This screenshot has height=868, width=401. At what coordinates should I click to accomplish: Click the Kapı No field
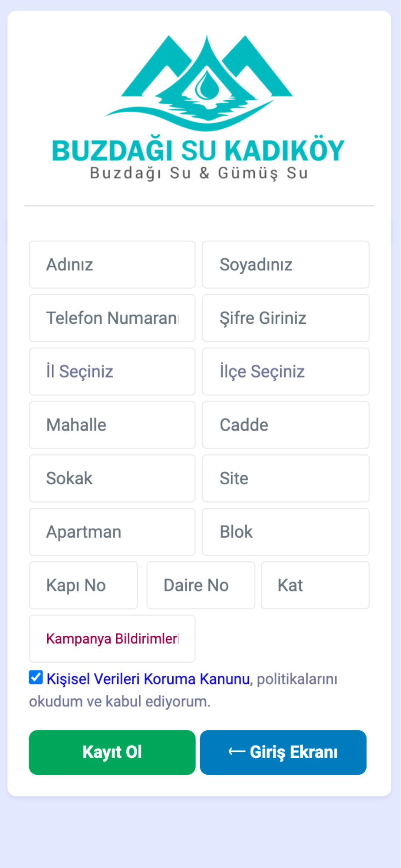[83, 585]
